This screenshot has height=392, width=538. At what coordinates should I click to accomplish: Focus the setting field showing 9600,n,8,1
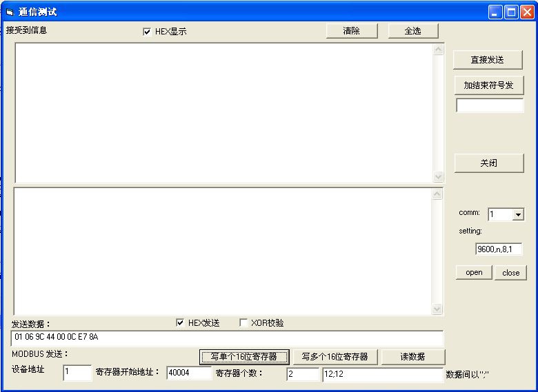[x=499, y=249]
